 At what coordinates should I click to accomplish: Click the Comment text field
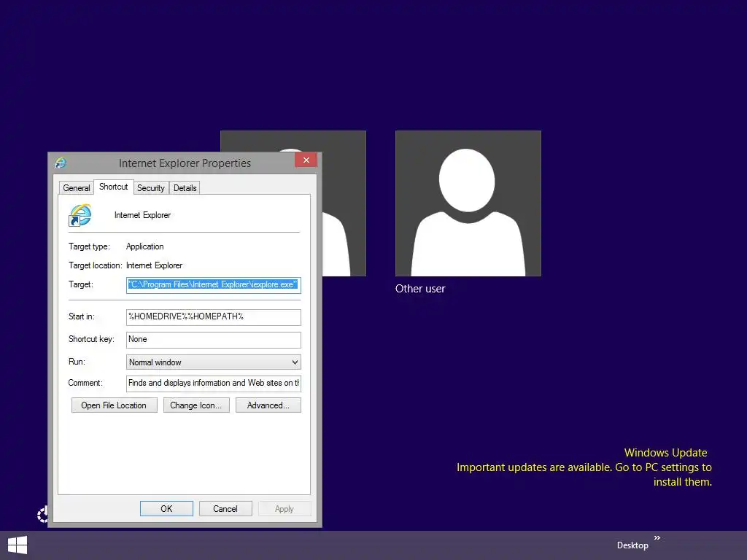click(x=214, y=384)
